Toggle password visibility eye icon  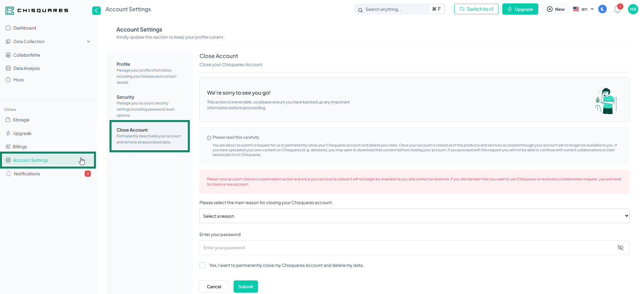coord(620,248)
